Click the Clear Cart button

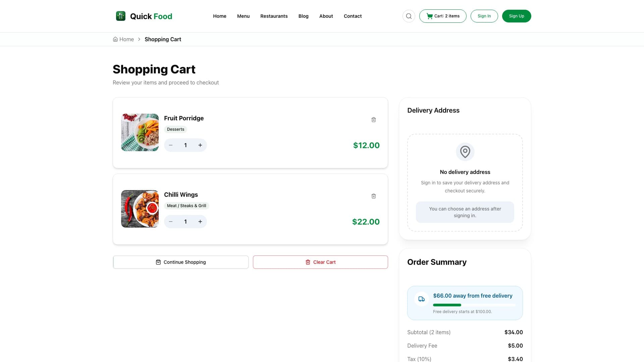click(320, 262)
